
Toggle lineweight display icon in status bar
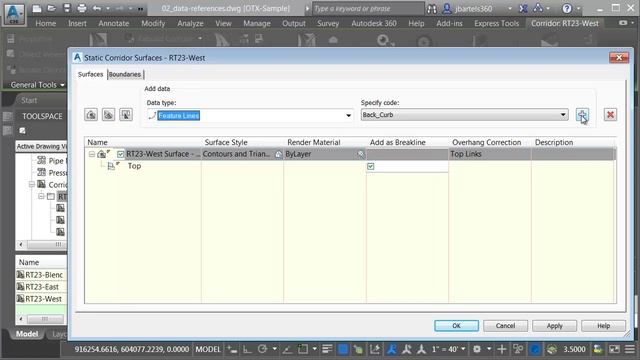tap(327, 349)
